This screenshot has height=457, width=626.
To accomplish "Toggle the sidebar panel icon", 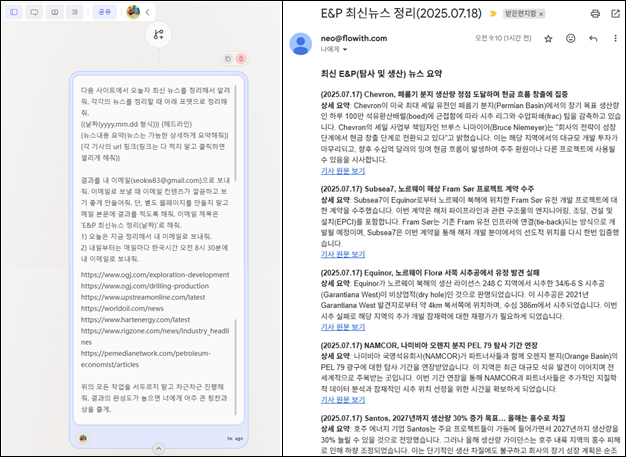I will point(14,12).
